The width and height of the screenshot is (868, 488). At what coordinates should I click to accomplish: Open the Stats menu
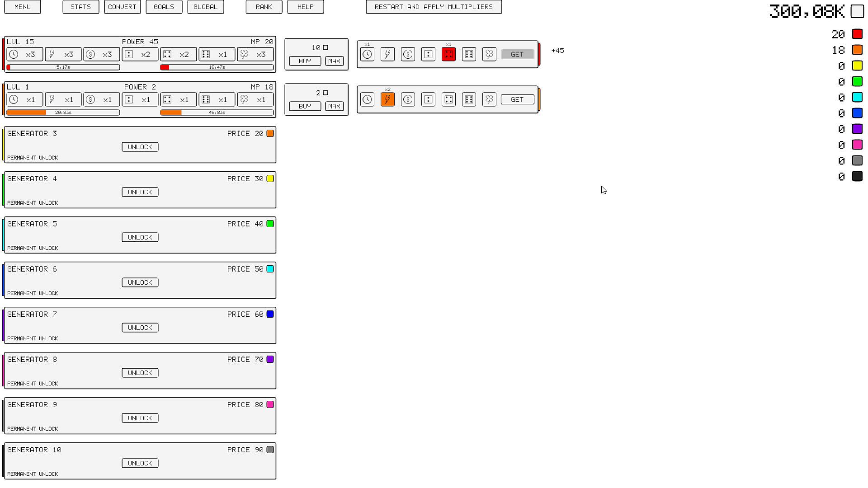(81, 7)
